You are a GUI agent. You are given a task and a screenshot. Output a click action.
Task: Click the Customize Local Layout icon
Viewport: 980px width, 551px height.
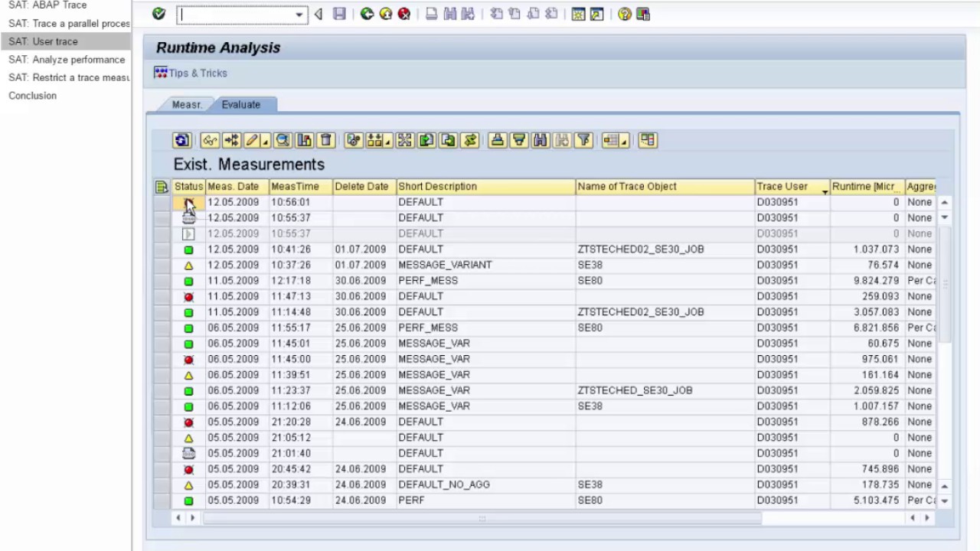pos(643,14)
